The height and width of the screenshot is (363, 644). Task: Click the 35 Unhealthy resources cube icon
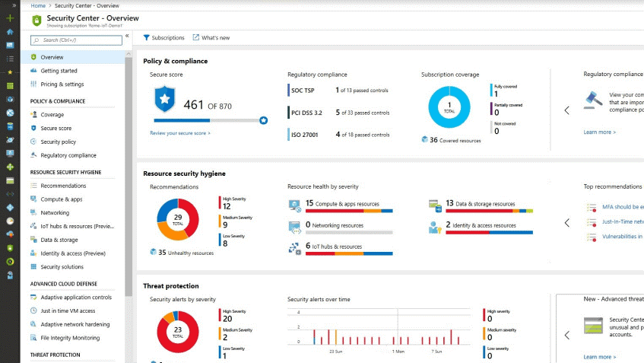tap(153, 252)
